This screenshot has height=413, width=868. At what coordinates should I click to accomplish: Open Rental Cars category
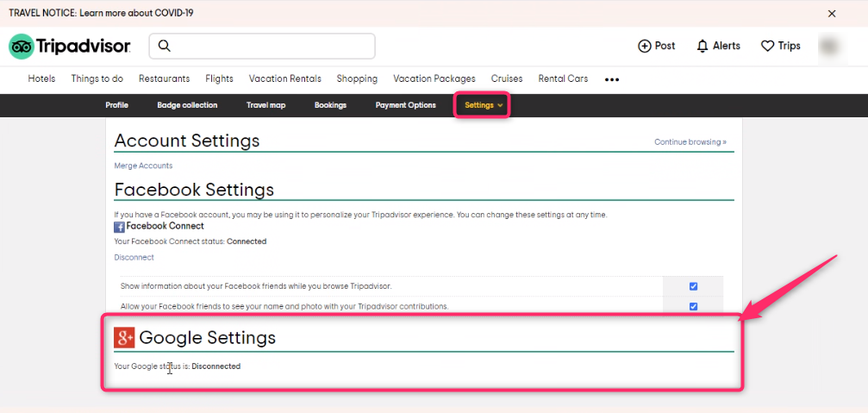563,78
